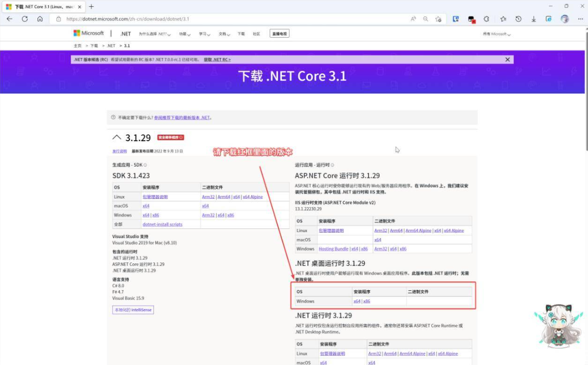Open the browsing History clock icon
The width and height of the screenshot is (588, 365).
(x=518, y=19)
